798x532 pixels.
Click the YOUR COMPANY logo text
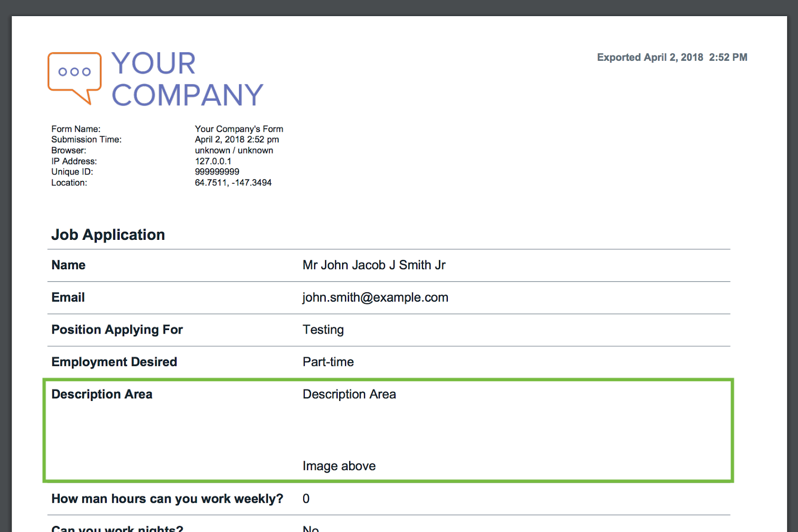point(187,79)
